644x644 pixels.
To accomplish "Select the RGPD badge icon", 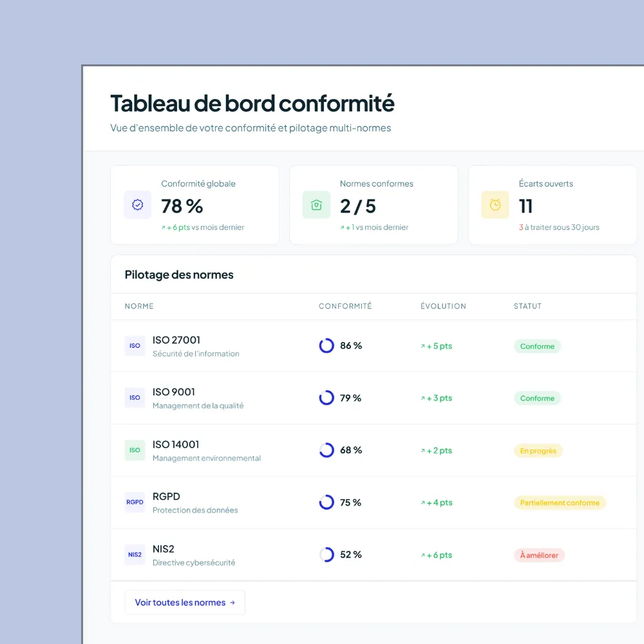I will tap(135, 502).
